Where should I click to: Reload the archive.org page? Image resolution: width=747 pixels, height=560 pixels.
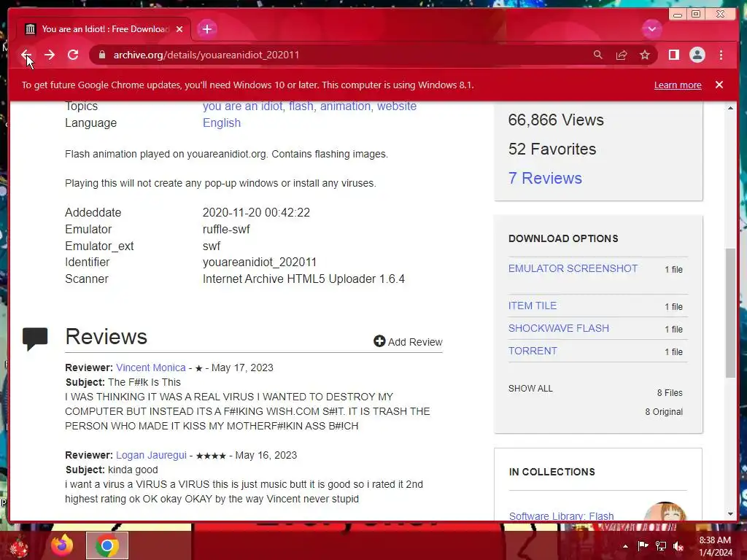73,55
